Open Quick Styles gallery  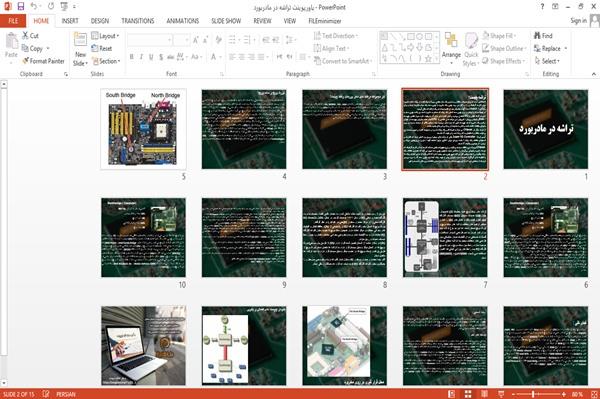point(471,49)
